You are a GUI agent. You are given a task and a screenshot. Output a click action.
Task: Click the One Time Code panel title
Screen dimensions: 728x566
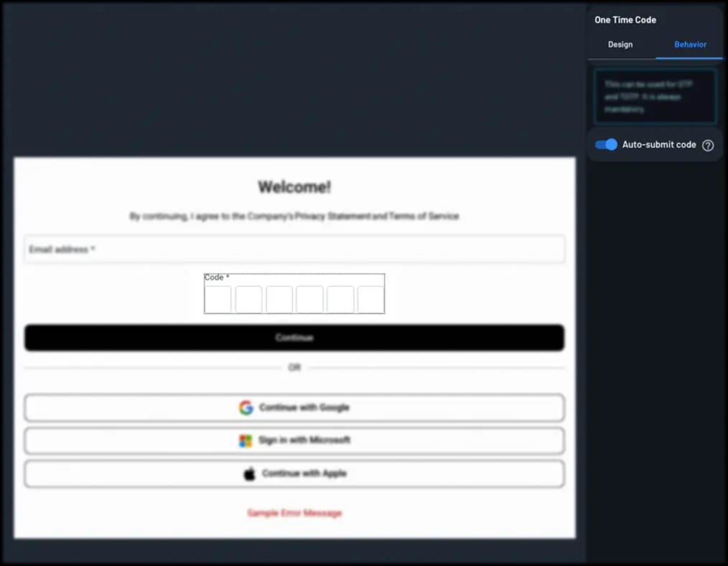pyautogui.click(x=625, y=20)
